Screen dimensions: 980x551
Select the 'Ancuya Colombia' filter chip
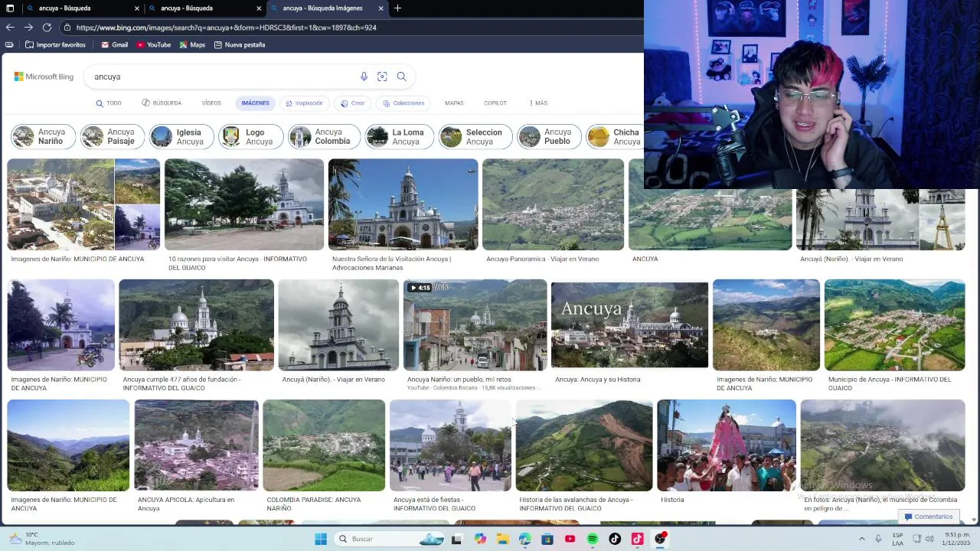click(x=324, y=136)
